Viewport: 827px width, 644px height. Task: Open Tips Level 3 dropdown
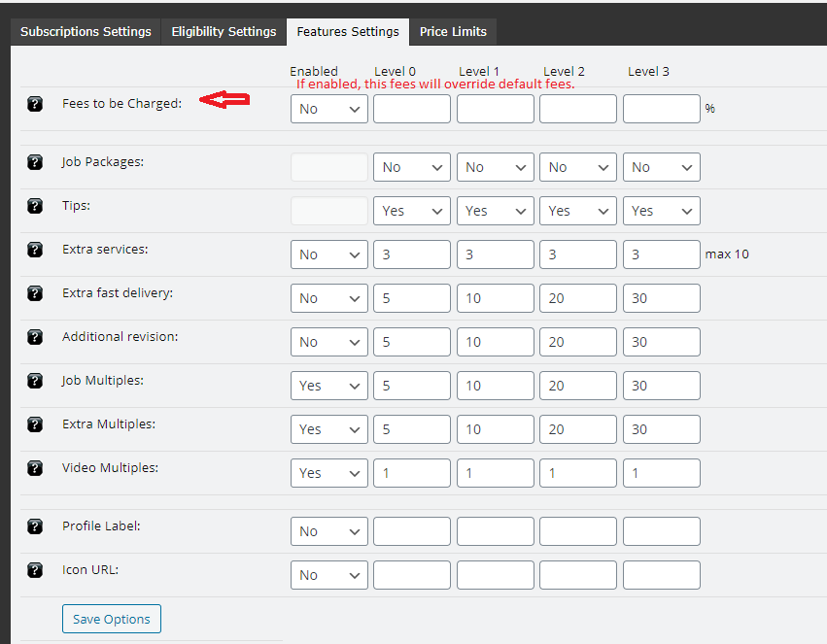click(662, 212)
